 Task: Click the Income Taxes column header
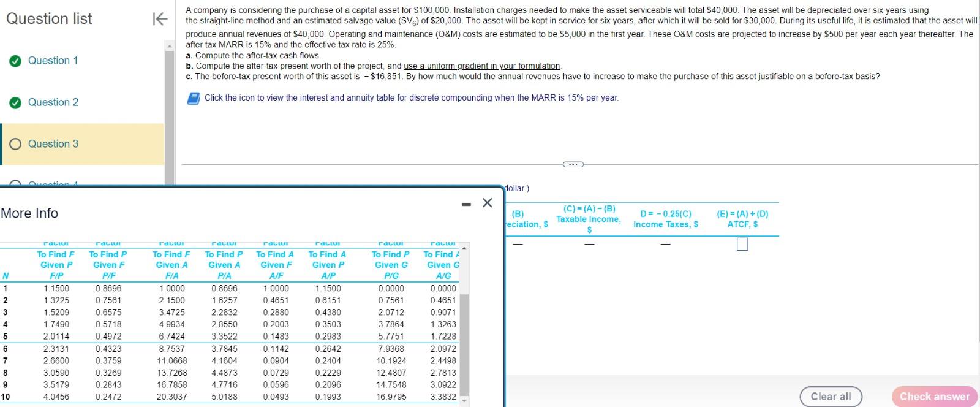point(666,219)
